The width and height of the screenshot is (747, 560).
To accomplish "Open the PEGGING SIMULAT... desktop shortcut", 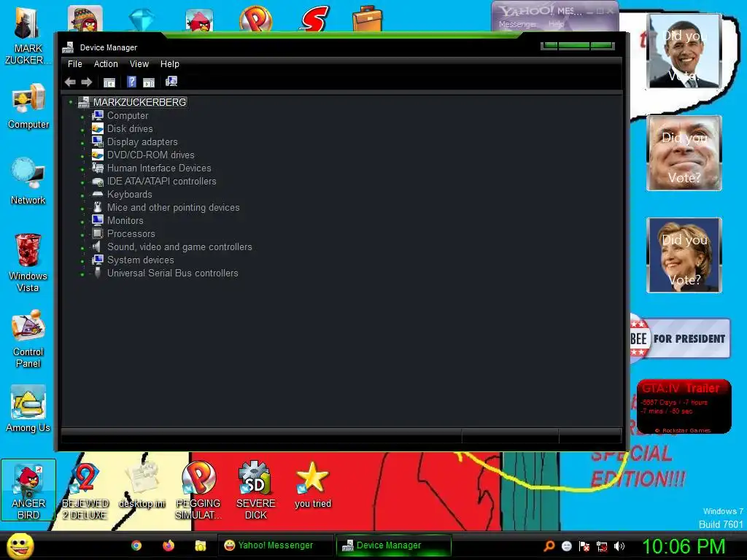I will pos(198,491).
